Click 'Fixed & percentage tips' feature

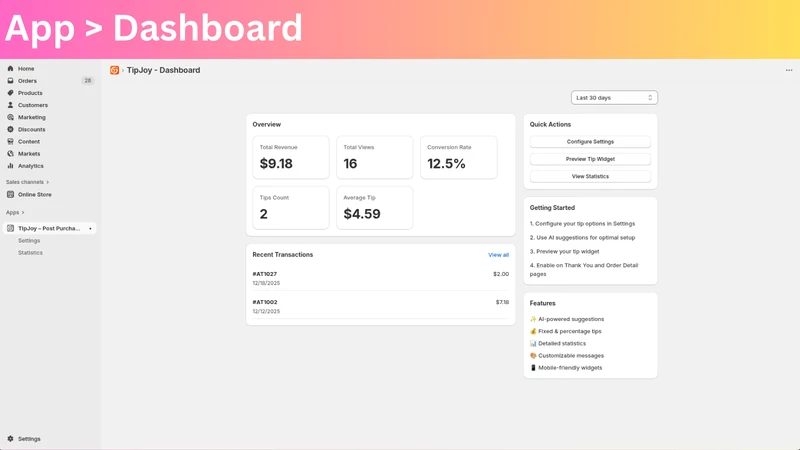pyautogui.click(x=566, y=331)
